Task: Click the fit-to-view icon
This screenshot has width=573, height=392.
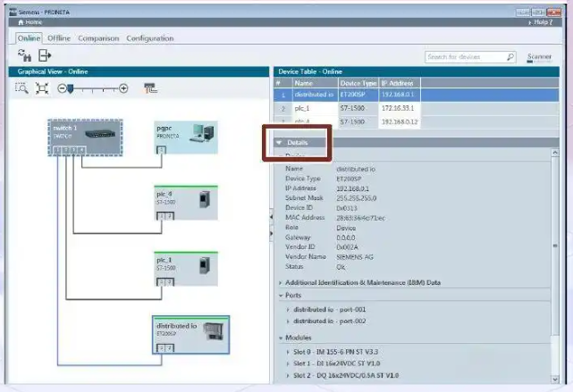Action: 41,88
